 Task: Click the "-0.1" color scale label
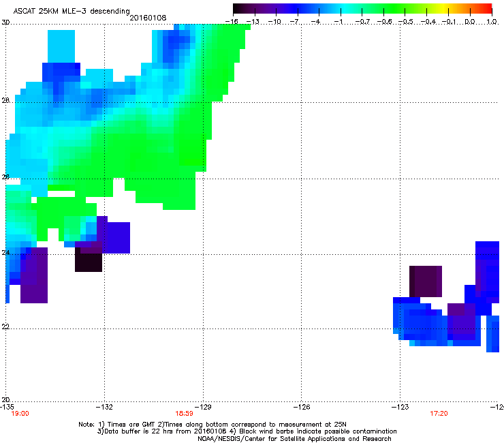[x=449, y=22]
